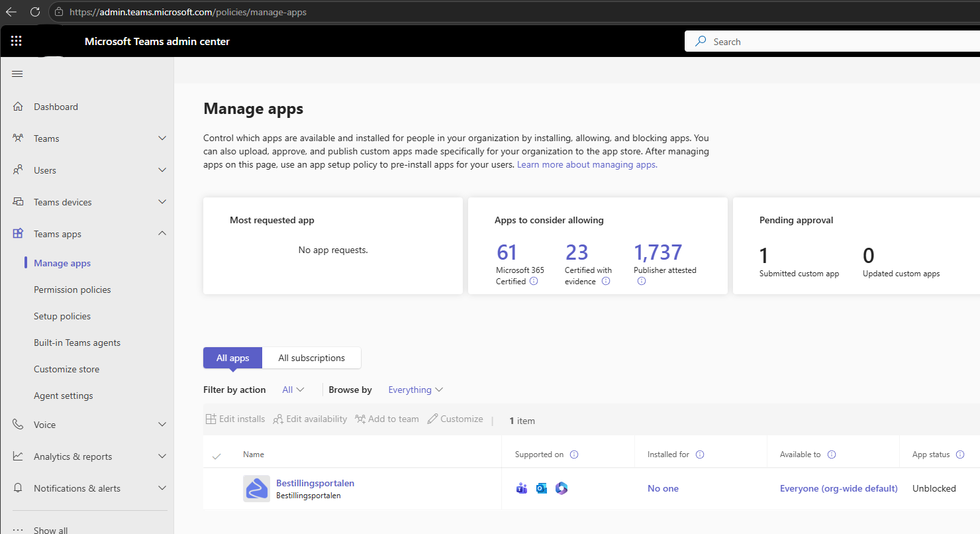The height and width of the screenshot is (534, 980).
Task: Click info icon beside Installed for column
Action: click(700, 454)
